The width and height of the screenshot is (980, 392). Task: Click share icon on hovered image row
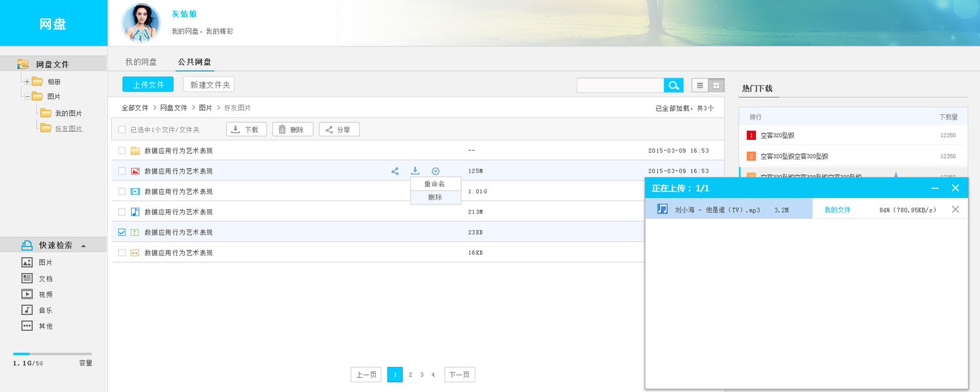pos(395,171)
